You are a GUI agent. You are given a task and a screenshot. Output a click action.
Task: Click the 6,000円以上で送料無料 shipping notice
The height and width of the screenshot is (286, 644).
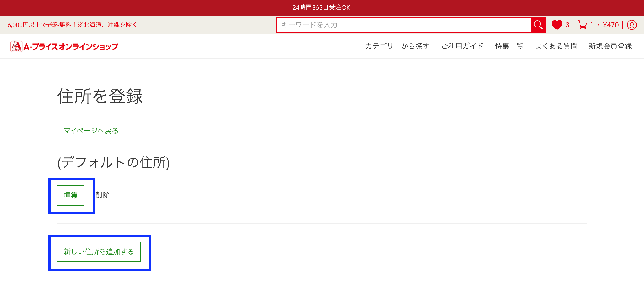click(x=72, y=25)
